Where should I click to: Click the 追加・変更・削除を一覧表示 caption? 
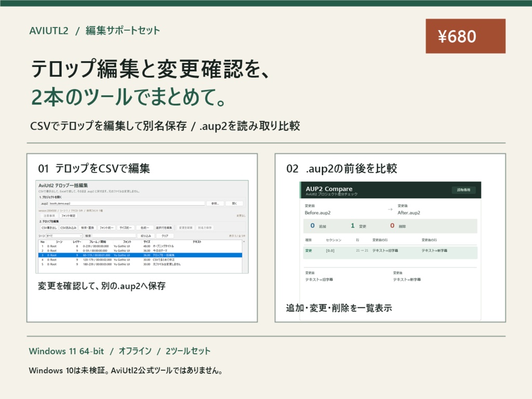pos(339,308)
